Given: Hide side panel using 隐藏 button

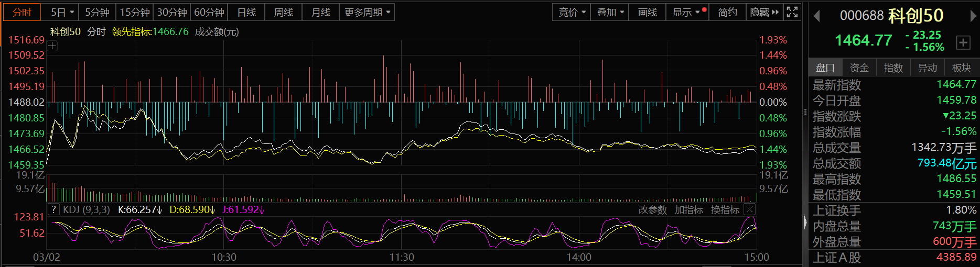Looking at the screenshot, I should coord(764,12).
